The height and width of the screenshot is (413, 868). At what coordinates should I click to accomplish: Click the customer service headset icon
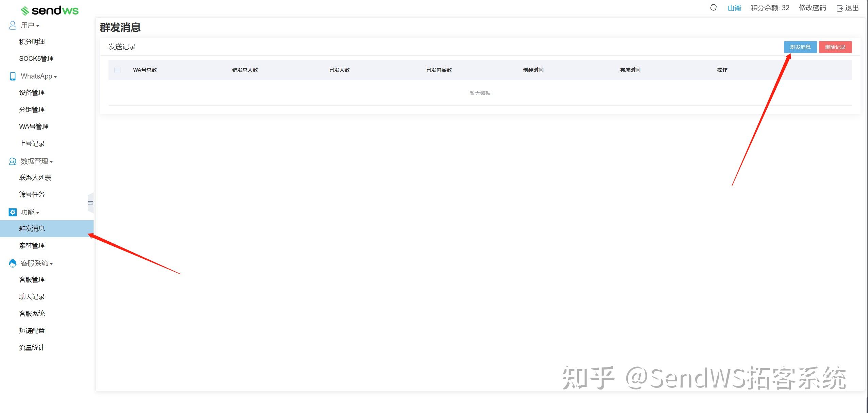[x=13, y=263]
